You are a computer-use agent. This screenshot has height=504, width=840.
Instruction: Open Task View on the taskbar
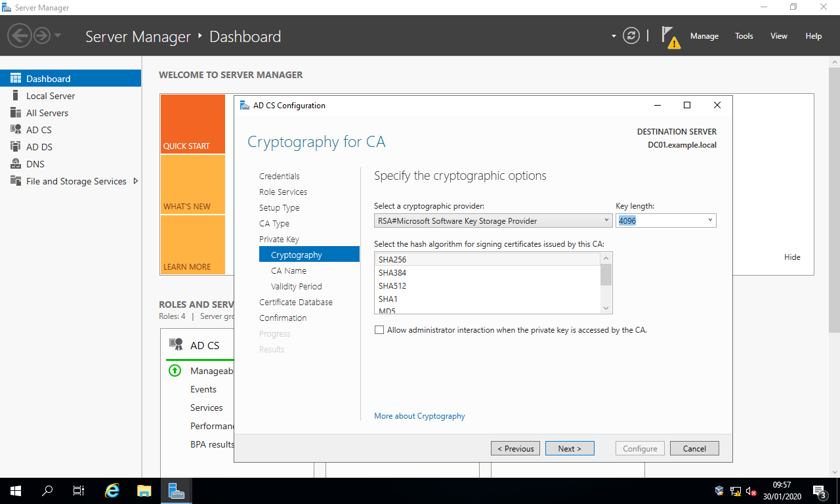[x=79, y=490]
